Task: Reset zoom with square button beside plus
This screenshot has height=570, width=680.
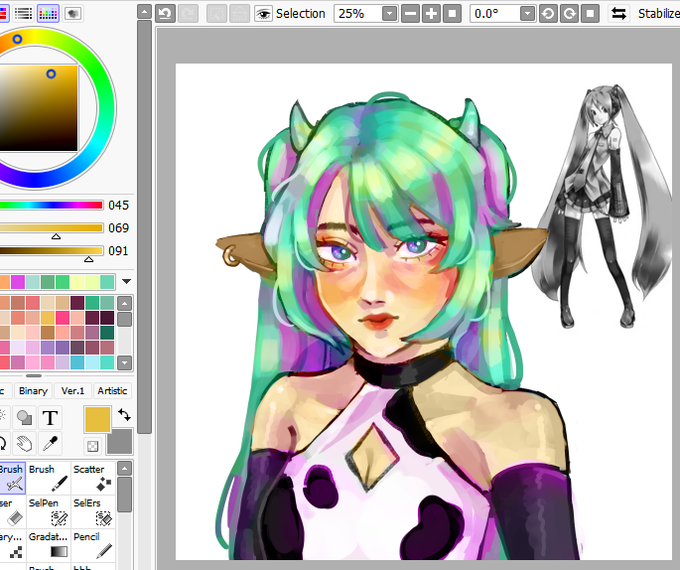Action: pyautogui.click(x=452, y=14)
